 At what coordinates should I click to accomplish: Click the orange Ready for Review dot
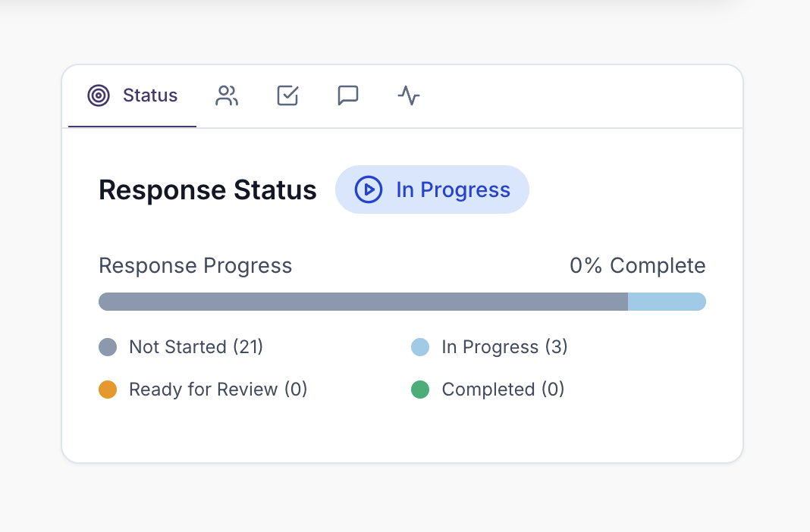[108, 390]
